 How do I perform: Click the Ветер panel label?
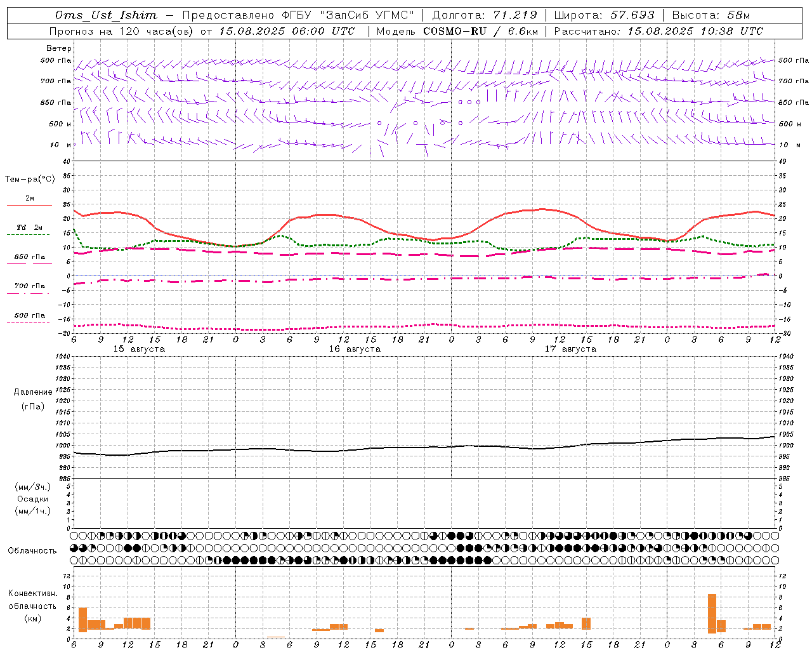tap(59, 48)
